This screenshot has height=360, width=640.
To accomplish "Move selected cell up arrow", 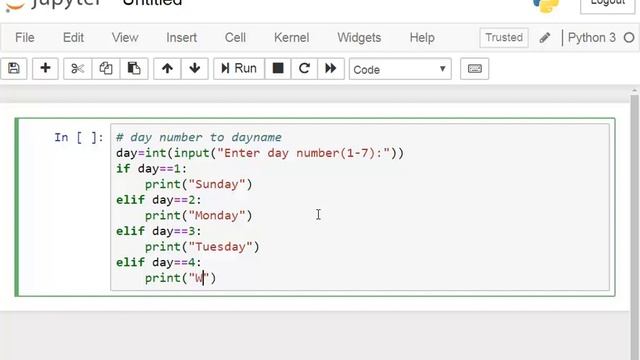I will (167, 69).
